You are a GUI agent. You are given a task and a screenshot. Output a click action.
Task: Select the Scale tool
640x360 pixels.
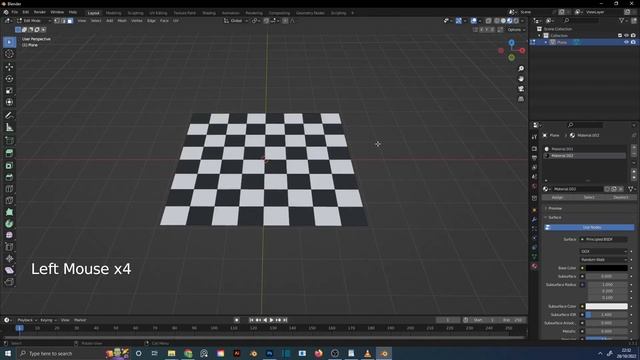9,91
